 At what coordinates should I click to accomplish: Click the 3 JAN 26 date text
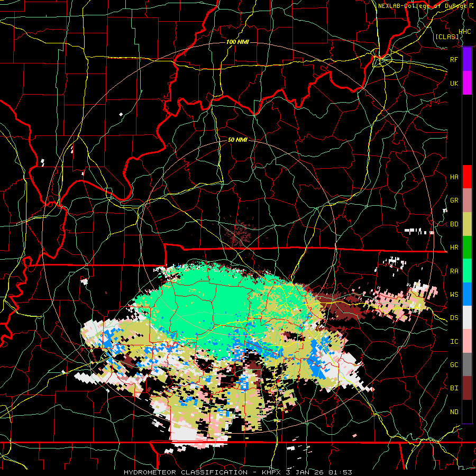click(304, 472)
